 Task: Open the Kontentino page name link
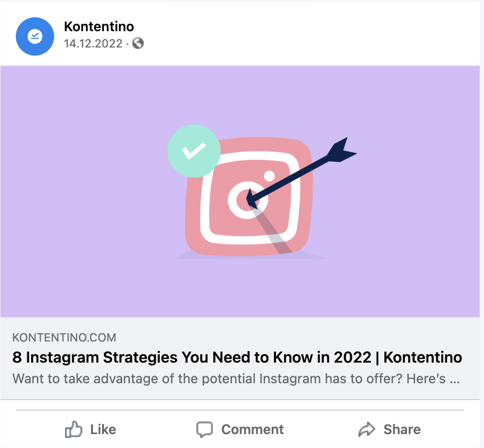pyautogui.click(x=99, y=26)
